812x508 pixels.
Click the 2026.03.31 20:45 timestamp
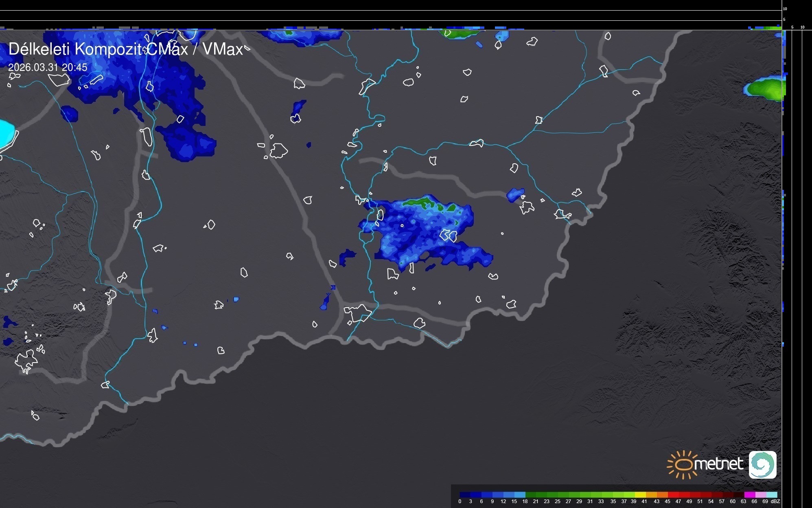point(48,68)
